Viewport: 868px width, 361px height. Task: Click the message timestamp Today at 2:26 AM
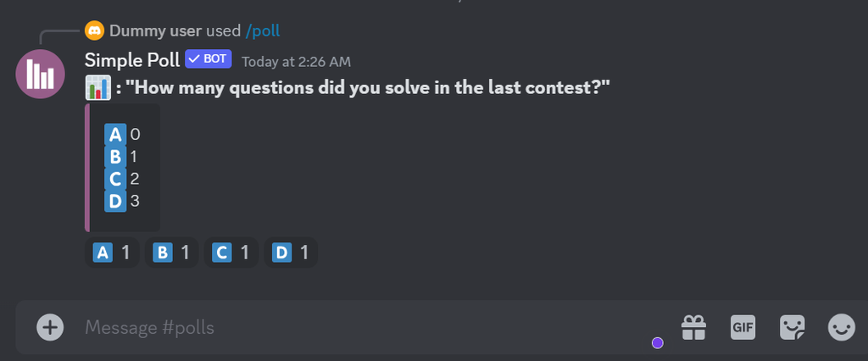click(x=296, y=61)
